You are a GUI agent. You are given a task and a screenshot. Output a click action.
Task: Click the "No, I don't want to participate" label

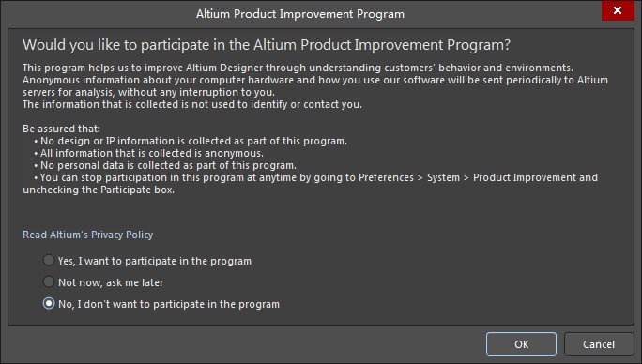169,304
